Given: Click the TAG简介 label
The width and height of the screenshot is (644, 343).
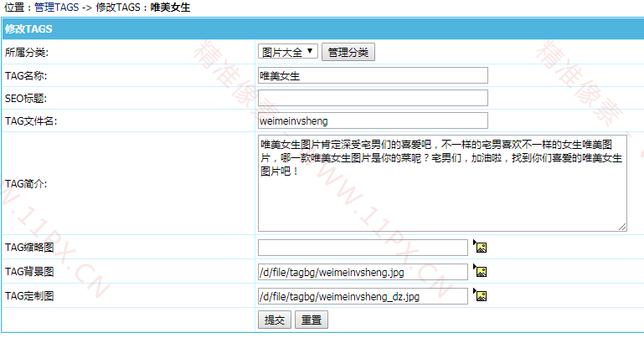Looking at the screenshot, I should (26, 184).
